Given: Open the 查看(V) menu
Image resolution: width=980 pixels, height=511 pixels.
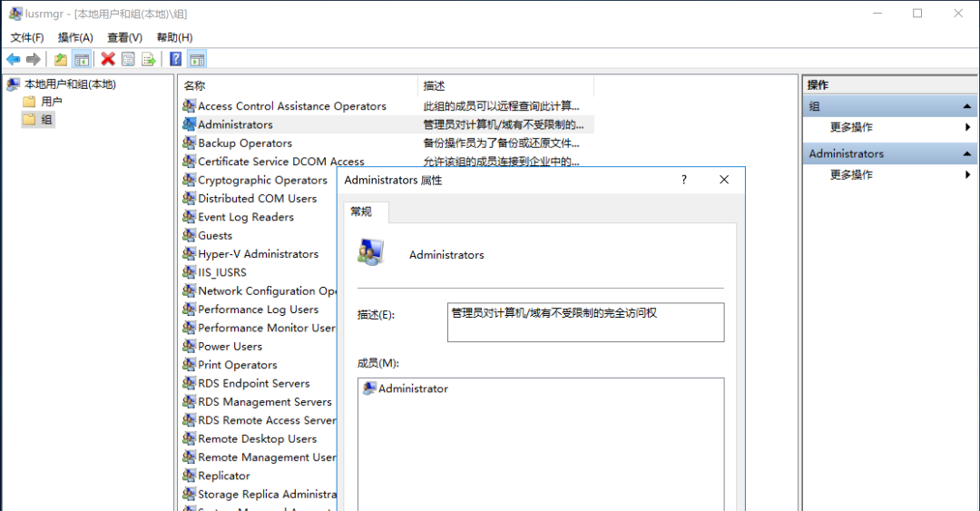Looking at the screenshot, I should tap(124, 37).
